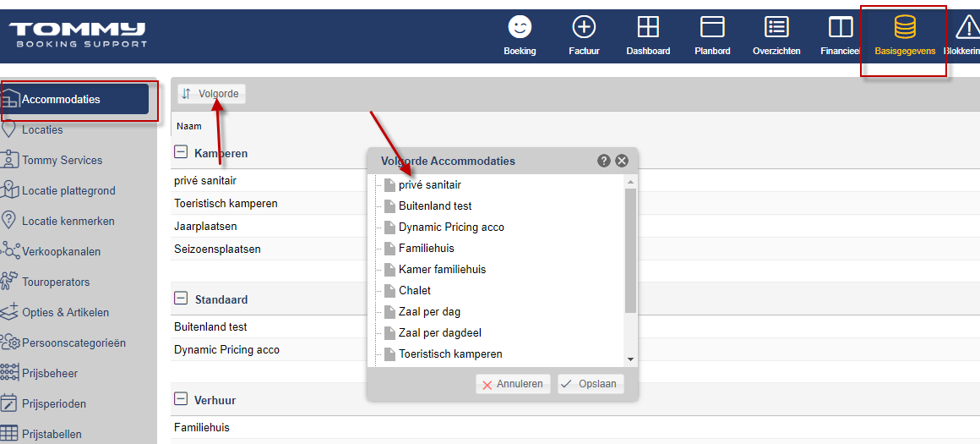Image resolution: width=980 pixels, height=444 pixels.
Task: Close the Volgorde Accommodaties dialog
Action: (x=621, y=161)
